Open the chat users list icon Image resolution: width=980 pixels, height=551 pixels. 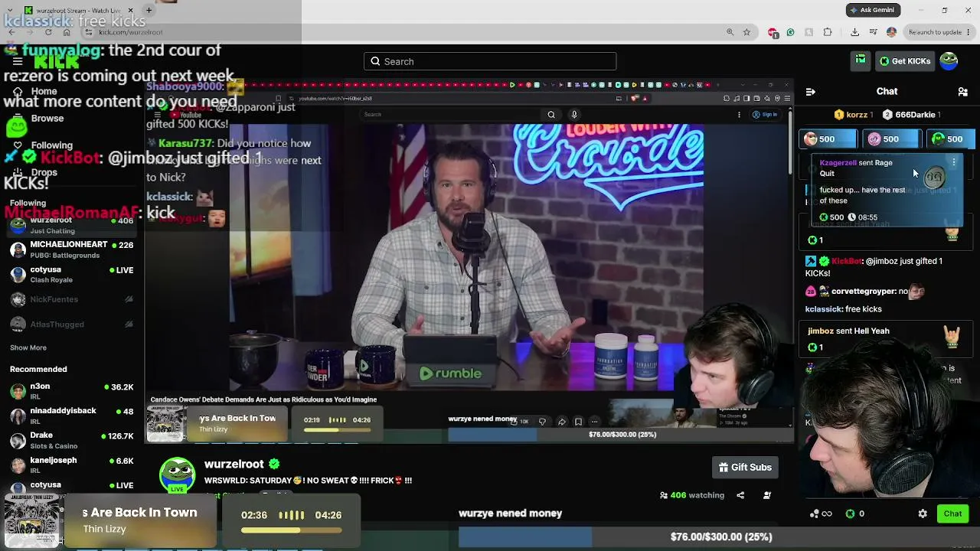tap(963, 92)
